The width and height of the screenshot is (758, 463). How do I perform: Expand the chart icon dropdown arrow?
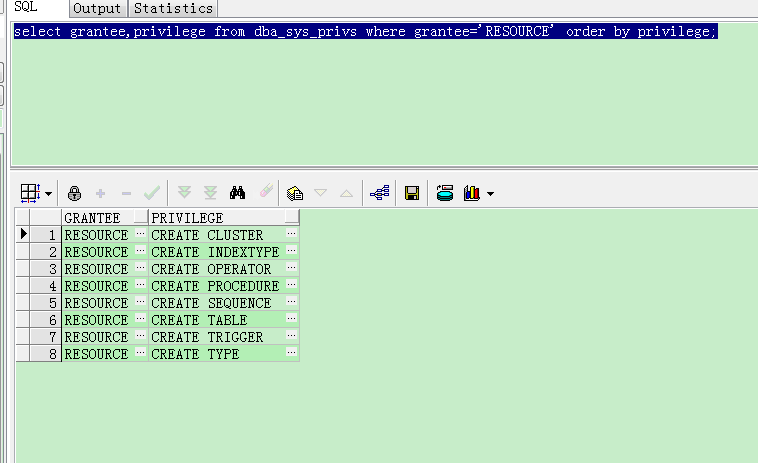tap(491, 194)
